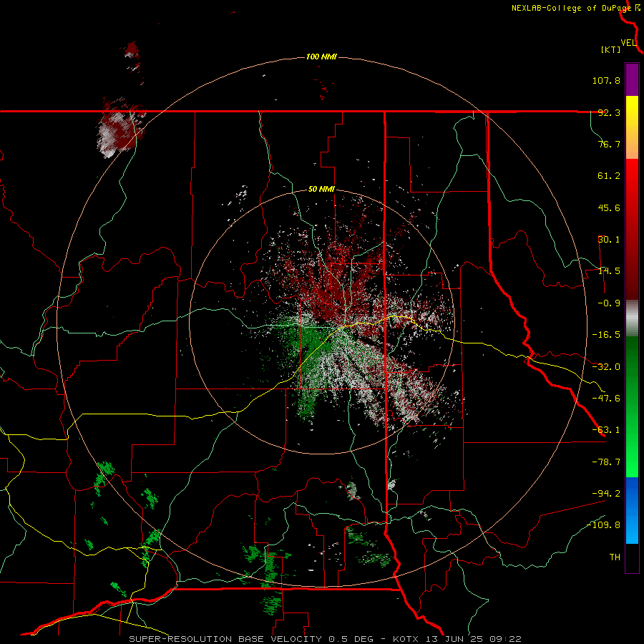Click the NEXLAB-College of DuPage label
Viewport: 644px width, 644px height.
[571, 8]
